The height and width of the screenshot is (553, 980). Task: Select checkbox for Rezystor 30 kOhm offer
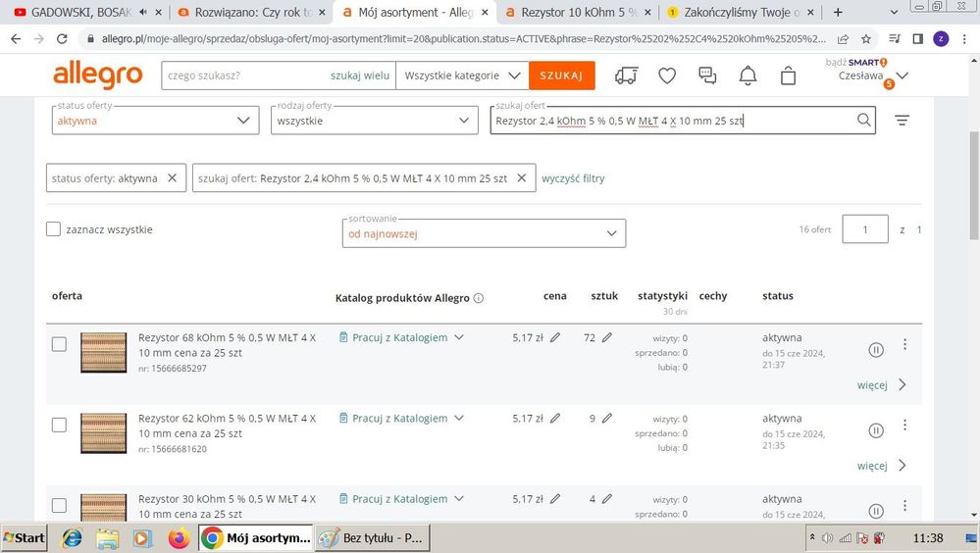click(59, 506)
